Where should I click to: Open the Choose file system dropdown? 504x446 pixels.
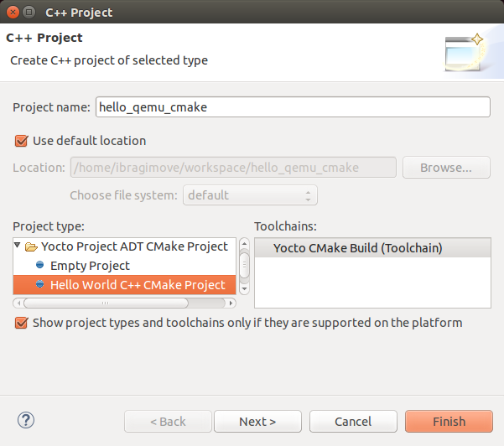pos(251,195)
